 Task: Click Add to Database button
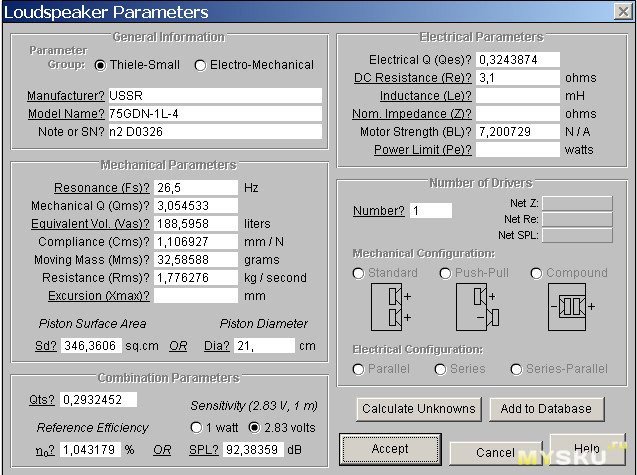[x=545, y=408]
